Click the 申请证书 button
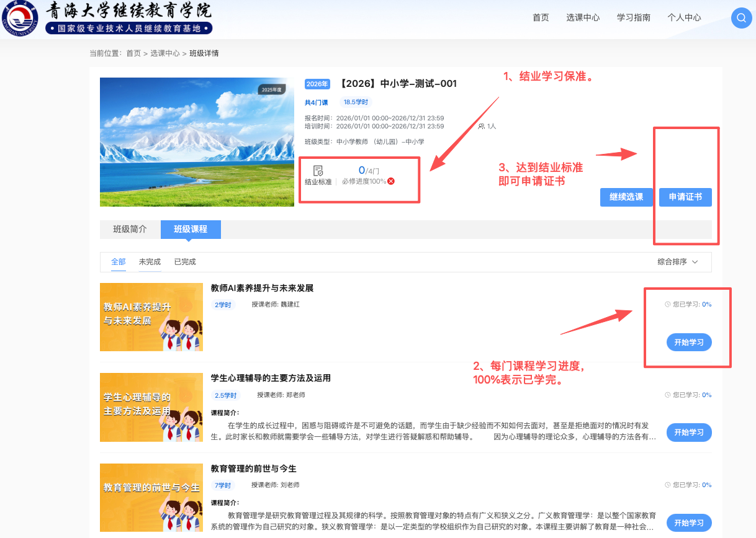This screenshot has height=538, width=756. click(x=685, y=197)
